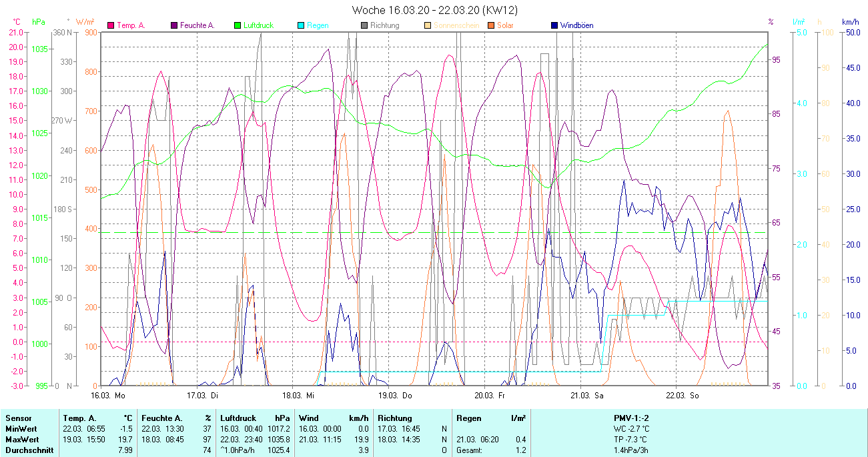Click the minimum temperature value "-1.5"
This screenshot has width=868, height=457.
click(x=126, y=429)
